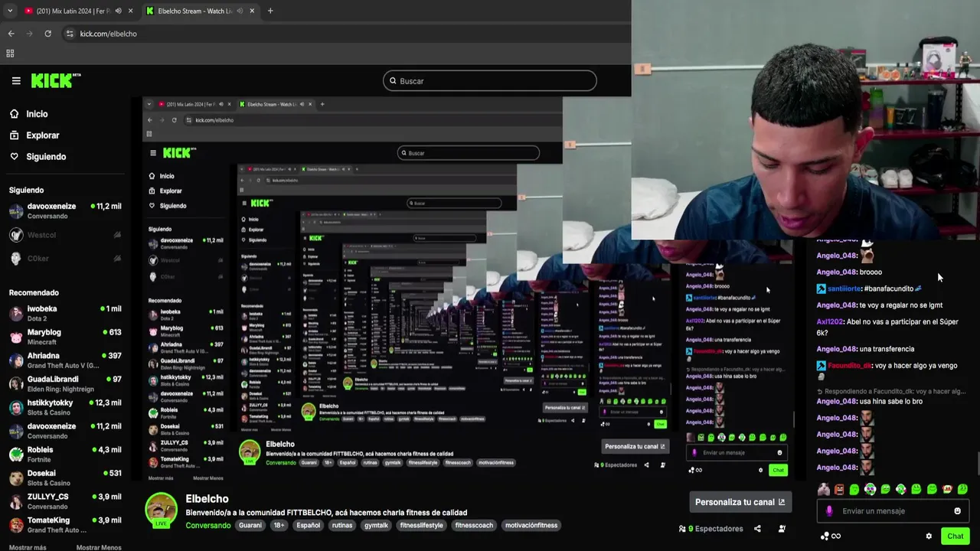This screenshot has width=980, height=551.
Task: Open iwobeka Dota 2 channel
Action: coord(65,313)
